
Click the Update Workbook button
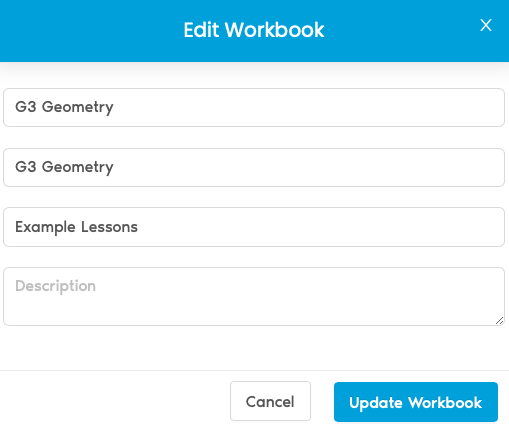point(416,402)
